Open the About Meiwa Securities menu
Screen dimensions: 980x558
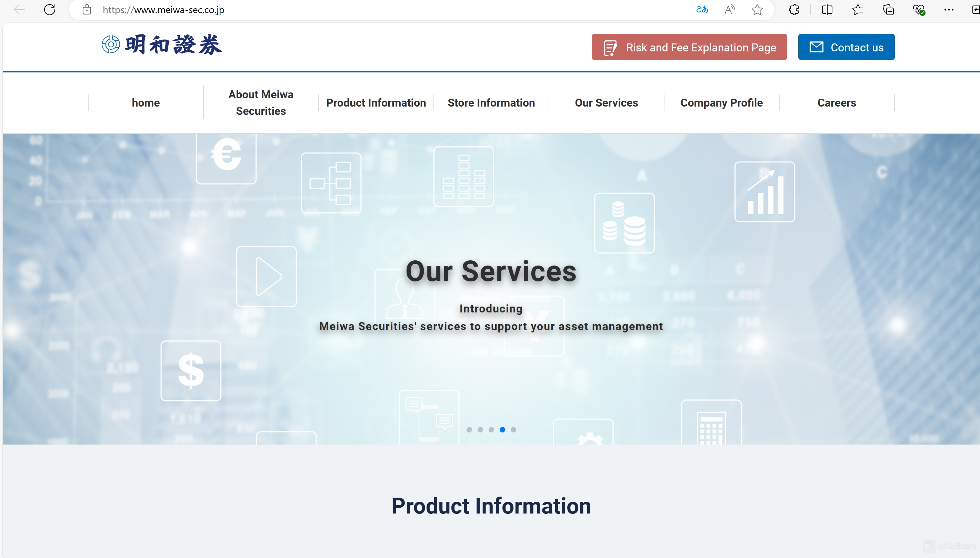261,102
